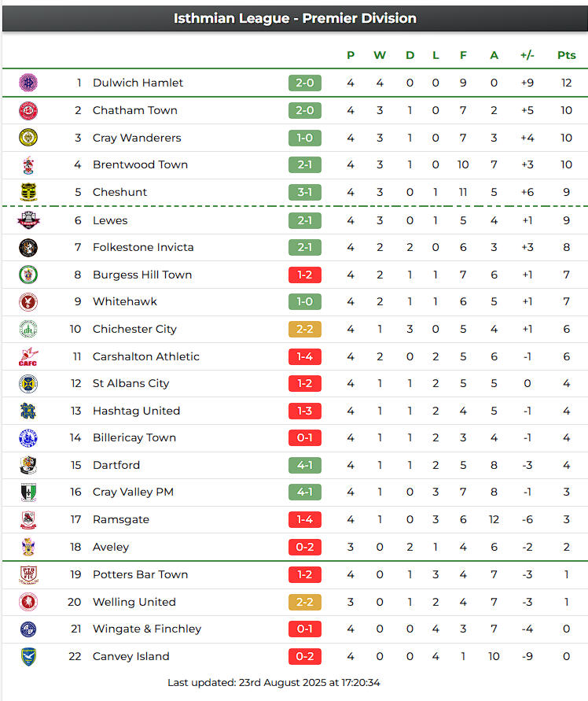This screenshot has height=701, width=588.
Task: Click Billericay Town's 0-1 loss badge
Action: coord(304,437)
